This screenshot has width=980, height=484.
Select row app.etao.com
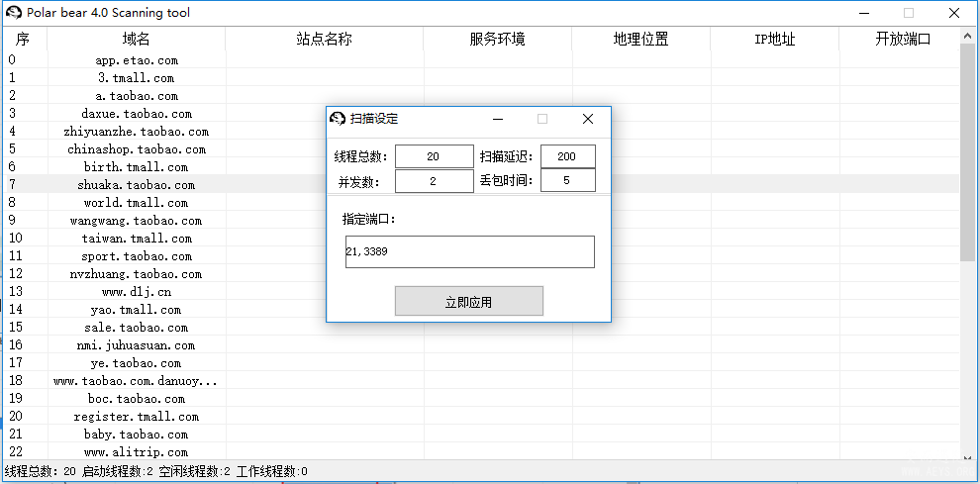click(x=481, y=60)
